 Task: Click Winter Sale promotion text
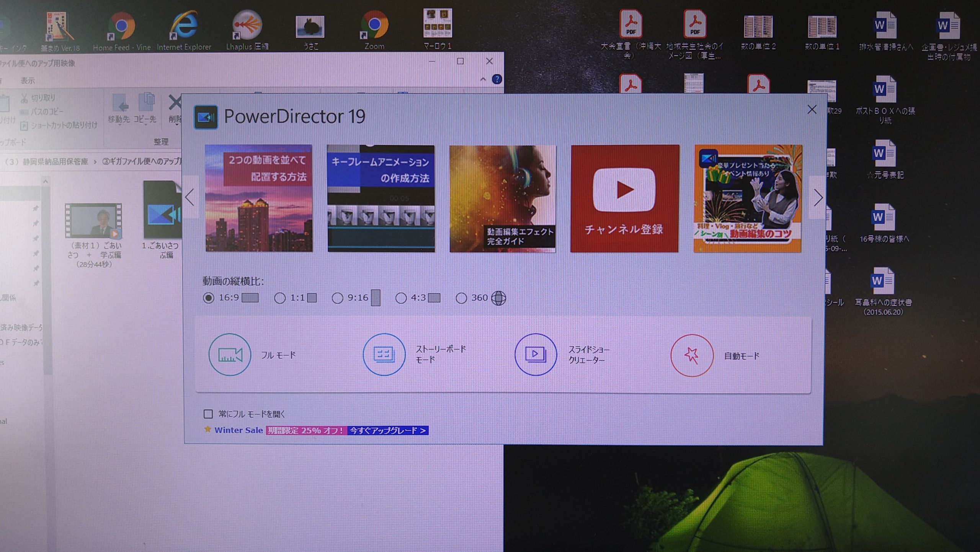pyautogui.click(x=238, y=430)
